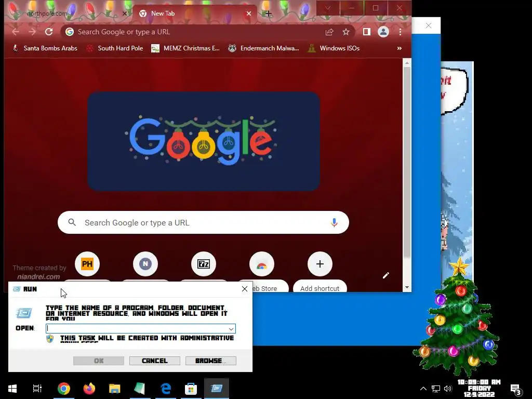Show hidden tray icons
Screen dimensions: 532x399
click(423, 389)
